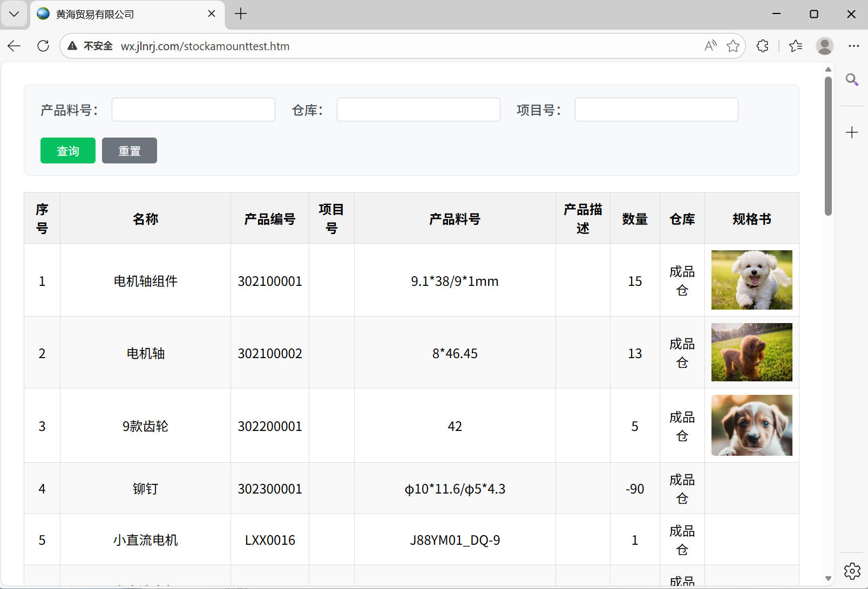Screen dimensions: 868x589
Task: Open a new tab
Action: point(241,14)
